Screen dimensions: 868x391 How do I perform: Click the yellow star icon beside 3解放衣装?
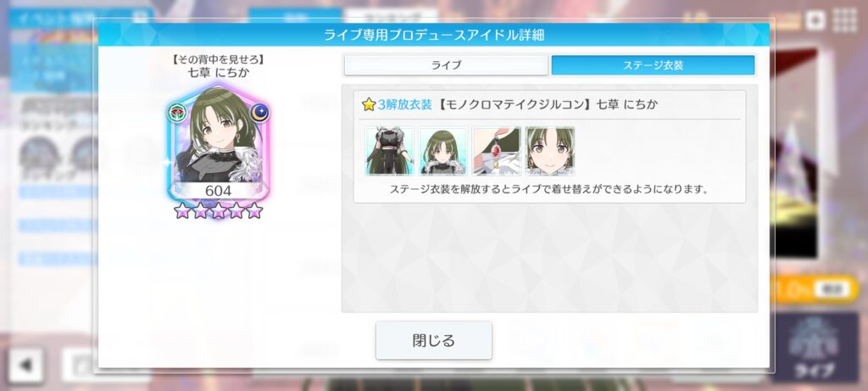(x=369, y=104)
